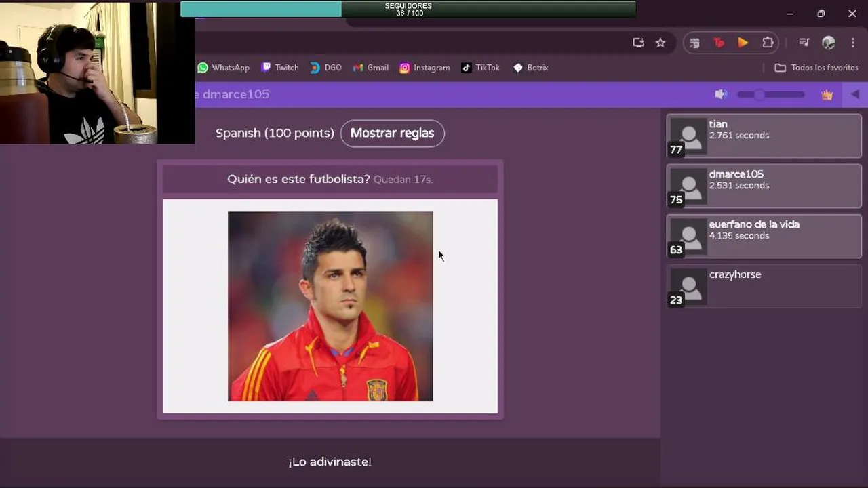Click the question text Quién es este futbolista?
This screenshot has width=868, height=488.
[298, 179]
